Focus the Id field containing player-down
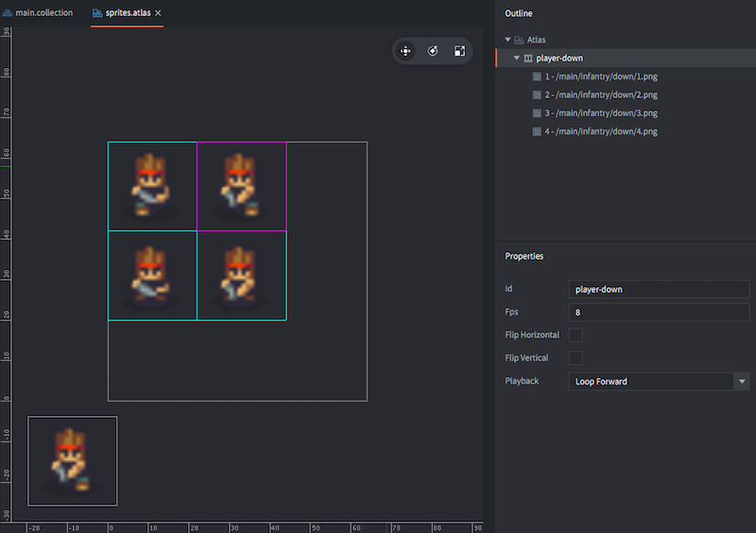 [659, 289]
